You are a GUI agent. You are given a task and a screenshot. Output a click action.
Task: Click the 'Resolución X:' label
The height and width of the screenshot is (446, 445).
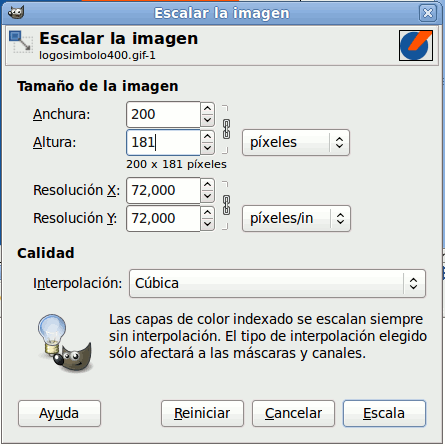76,190
